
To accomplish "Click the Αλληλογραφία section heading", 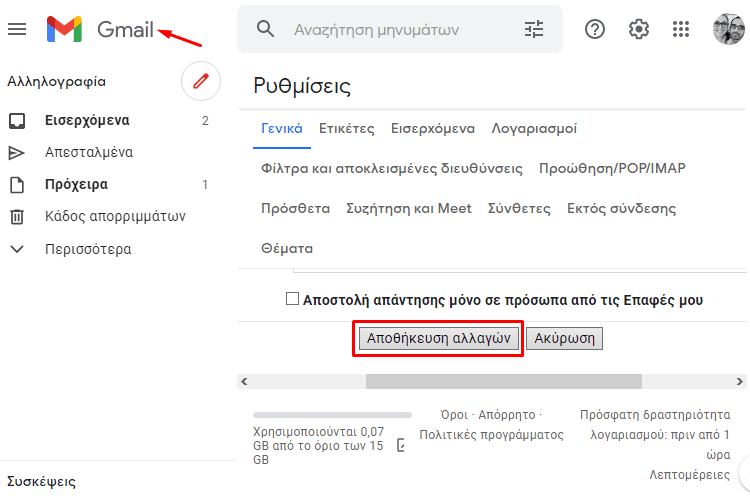I will pyautogui.click(x=56, y=82).
